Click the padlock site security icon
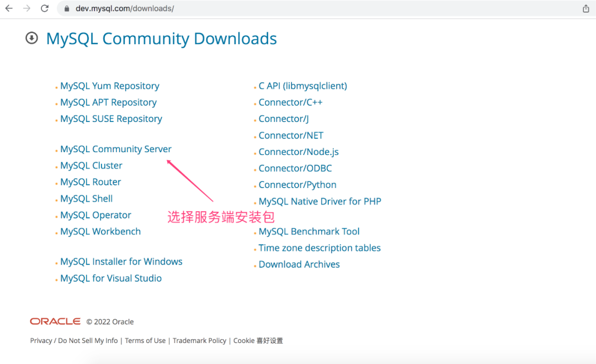This screenshot has width=596, height=364. (67, 9)
